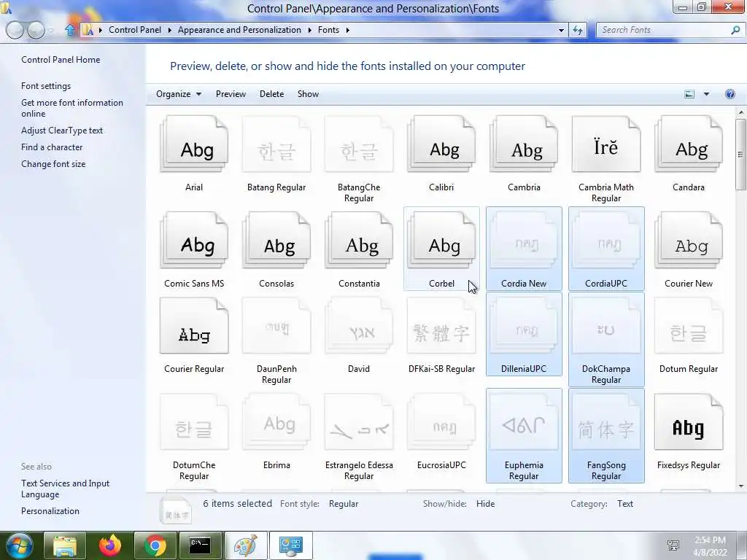Viewport: 747px width, 560px height.
Task: Open the Personalization link
Action: (x=50, y=511)
